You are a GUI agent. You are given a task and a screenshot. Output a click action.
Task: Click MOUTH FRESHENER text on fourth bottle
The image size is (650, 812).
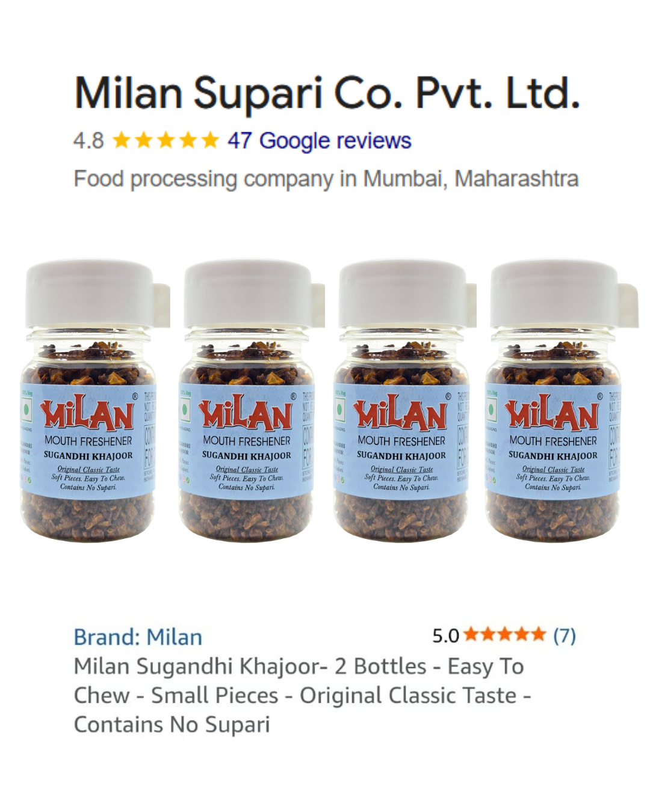553,441
